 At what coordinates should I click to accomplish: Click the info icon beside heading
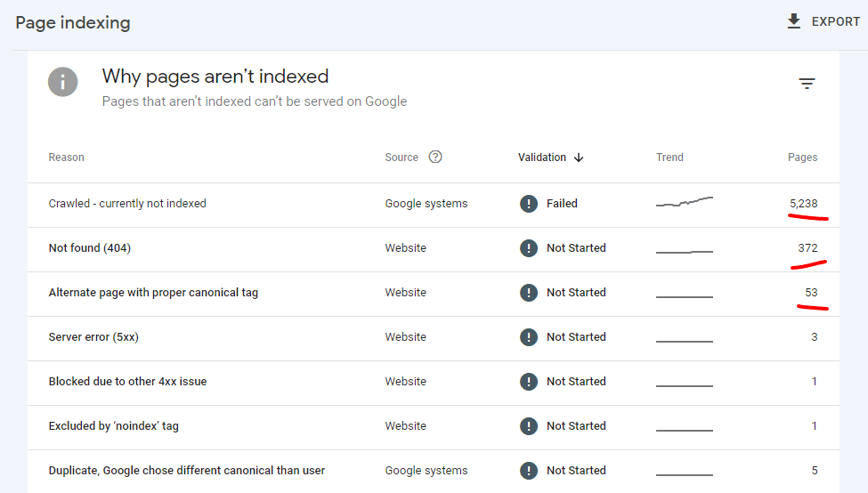pos(62,83)
